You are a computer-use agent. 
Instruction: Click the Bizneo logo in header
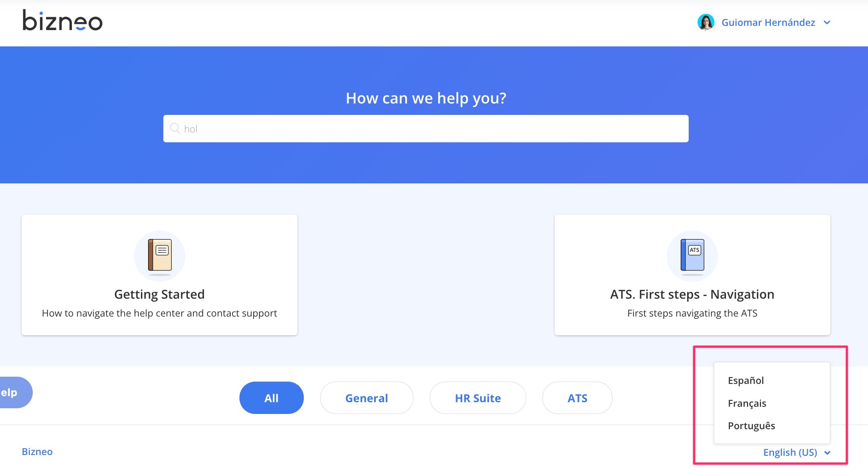tap(62, 21)
